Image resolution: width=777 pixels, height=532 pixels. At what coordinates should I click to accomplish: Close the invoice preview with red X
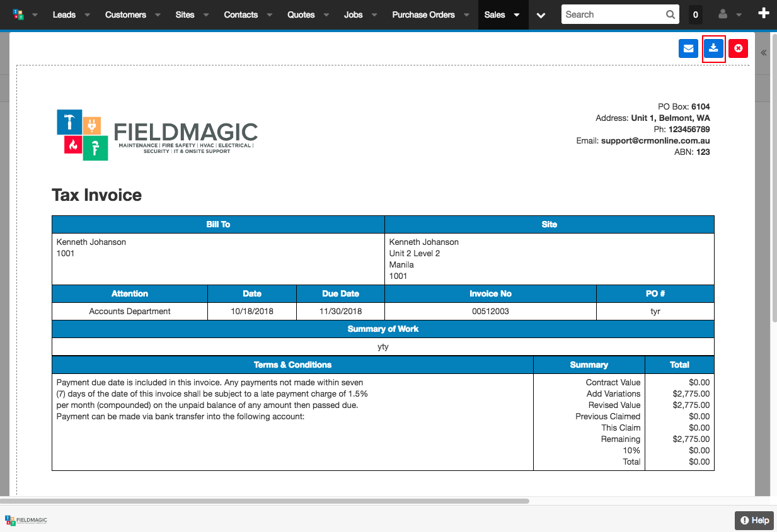(x=738, y=48)
